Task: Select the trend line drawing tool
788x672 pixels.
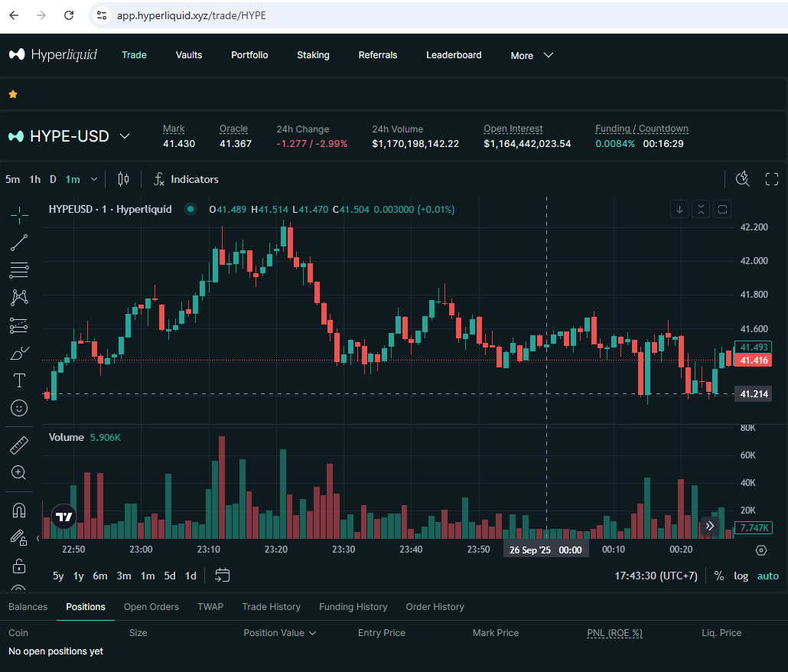Action: click(19, 243)
